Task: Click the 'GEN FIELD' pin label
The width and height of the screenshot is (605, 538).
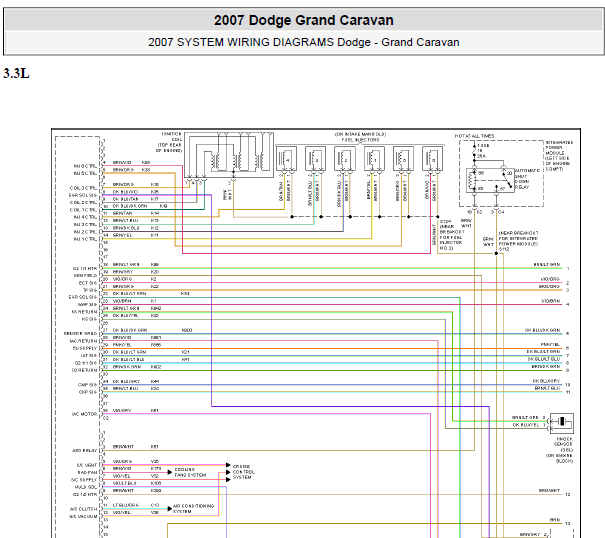Action: 85,276
